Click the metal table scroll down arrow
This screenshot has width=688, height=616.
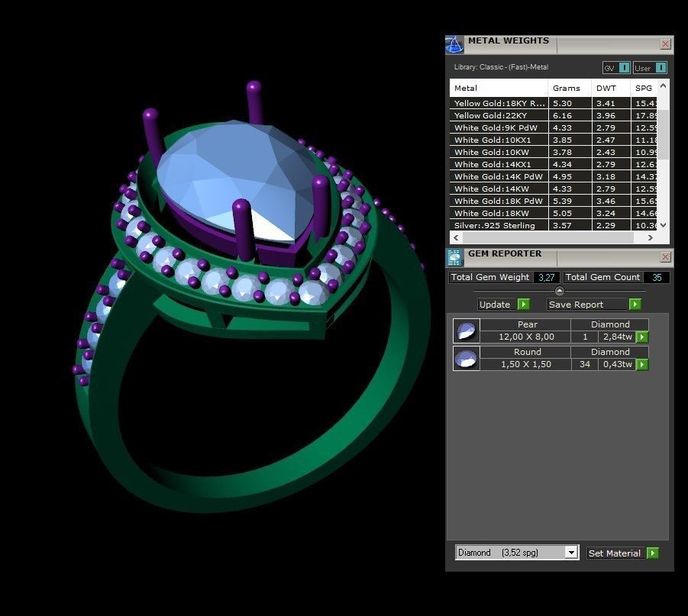(663, 225)
